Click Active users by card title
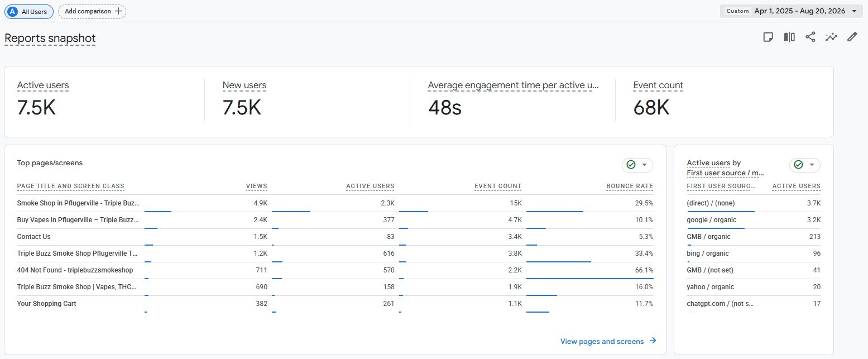 (714, 163)
